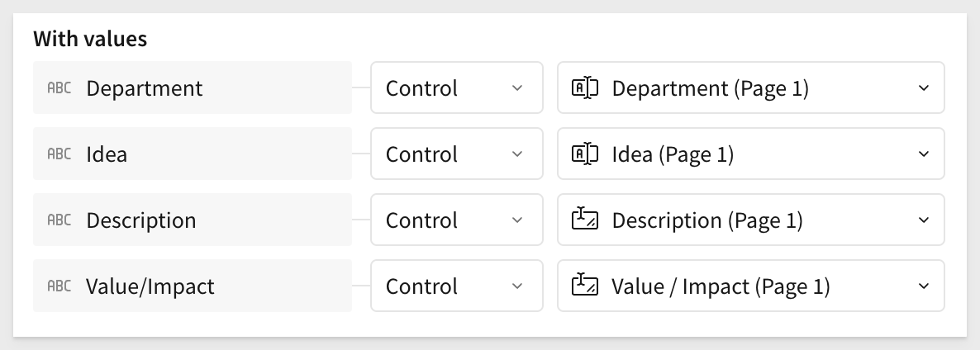Open the Control type dropdown for Description
980x350 pixels.
point(457,220)
